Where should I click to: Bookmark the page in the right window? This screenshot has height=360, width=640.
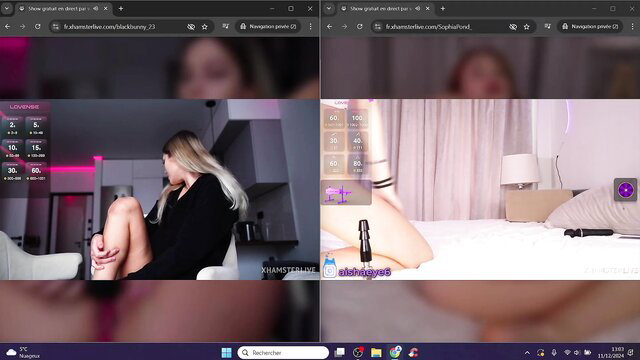click(x=527, y=27)
